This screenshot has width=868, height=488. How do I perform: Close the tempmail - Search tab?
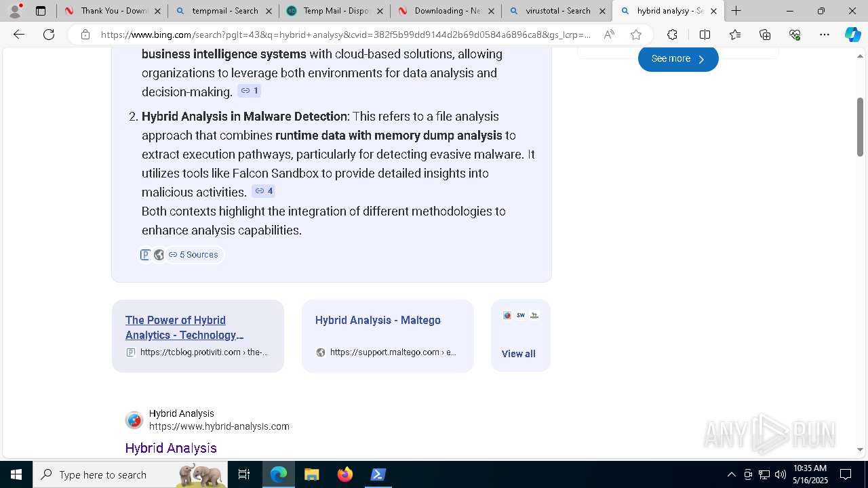pyautogui.click(x=269, y=11)
